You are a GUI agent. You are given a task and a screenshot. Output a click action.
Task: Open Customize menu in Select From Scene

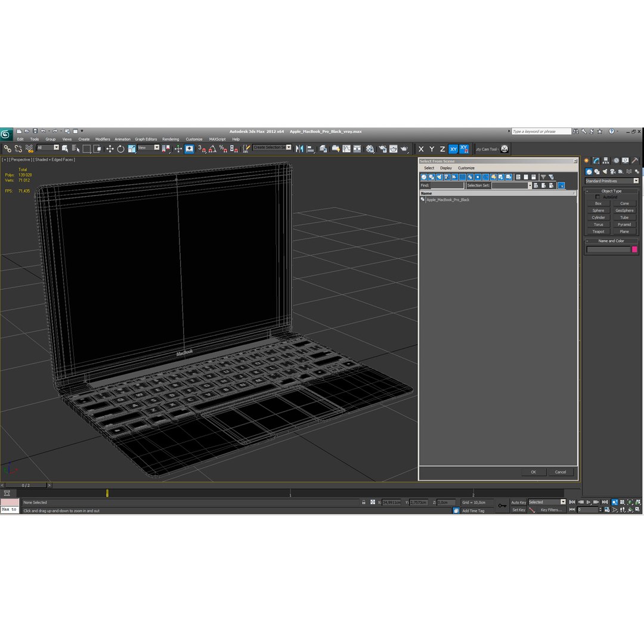tap(466, 168)
